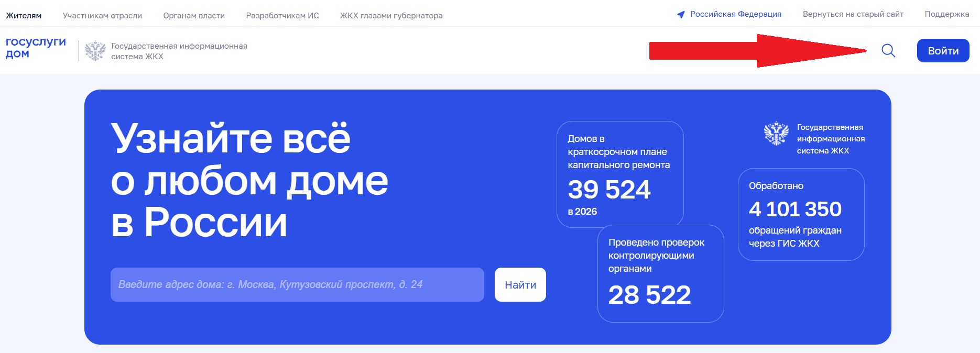Click the white eagle emblem in blue banner
This screenshot has width=980, height=353.
[x=776, y=133]
